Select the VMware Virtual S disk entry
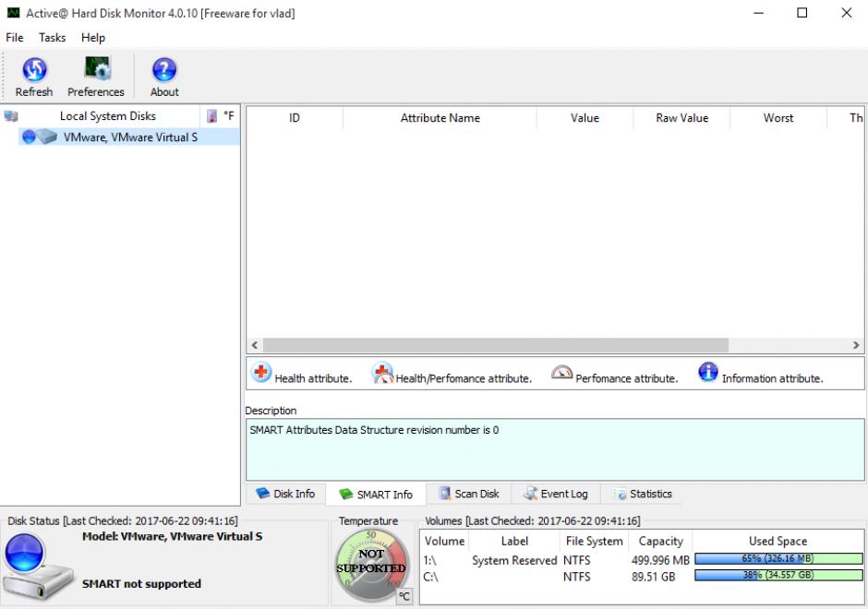Viewport: 868px width, 609px height. [129, 137]
